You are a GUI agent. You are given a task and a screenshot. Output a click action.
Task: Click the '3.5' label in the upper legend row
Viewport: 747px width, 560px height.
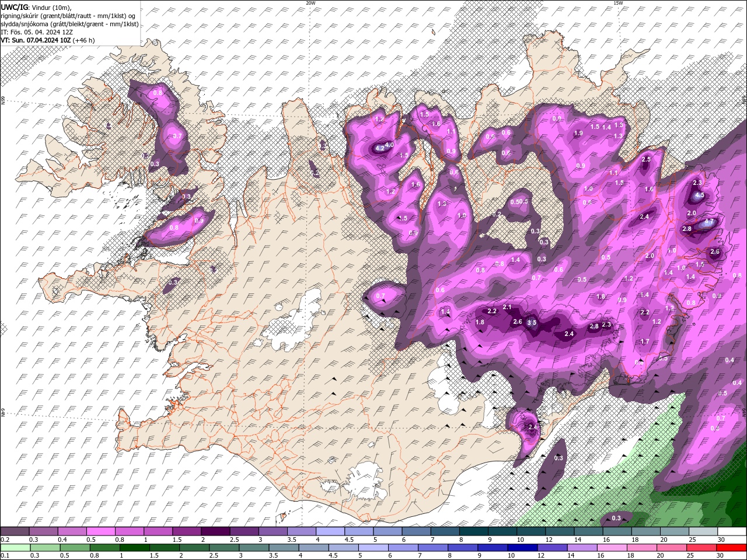(x=292, y=540)
